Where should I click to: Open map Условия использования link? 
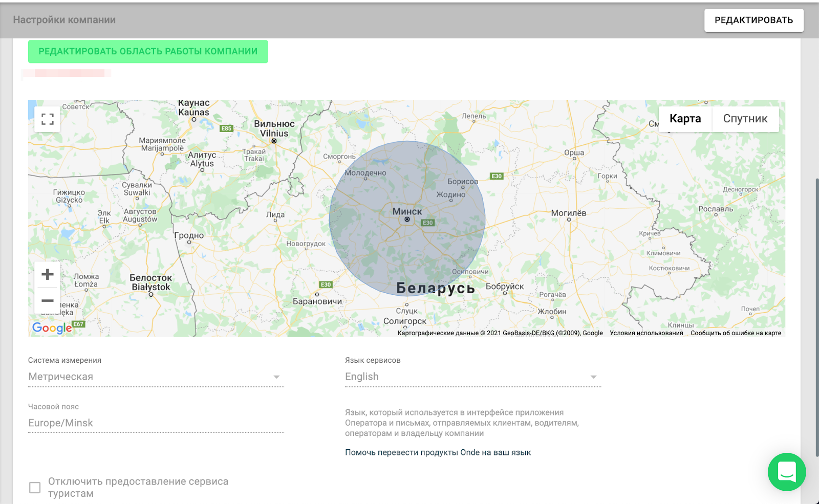(646, 333)
